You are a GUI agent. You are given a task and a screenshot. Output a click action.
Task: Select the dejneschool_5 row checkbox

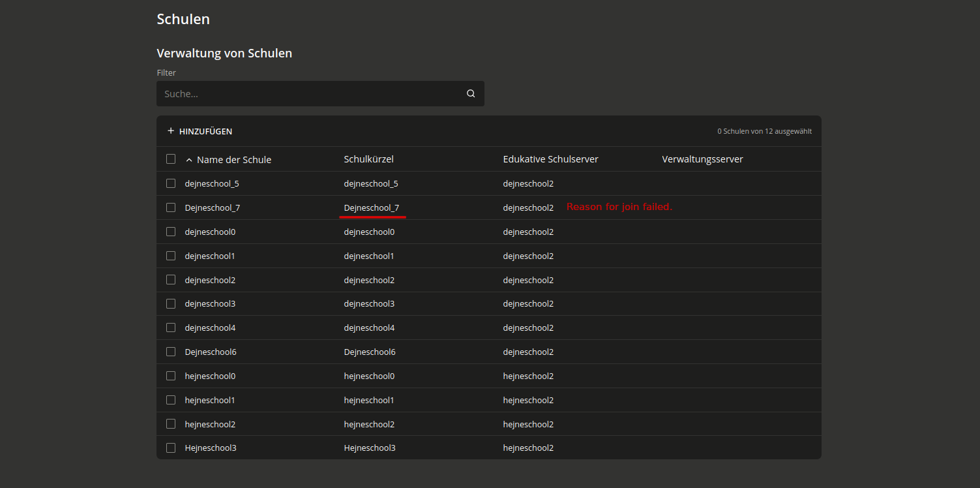[x=171, y=183]
